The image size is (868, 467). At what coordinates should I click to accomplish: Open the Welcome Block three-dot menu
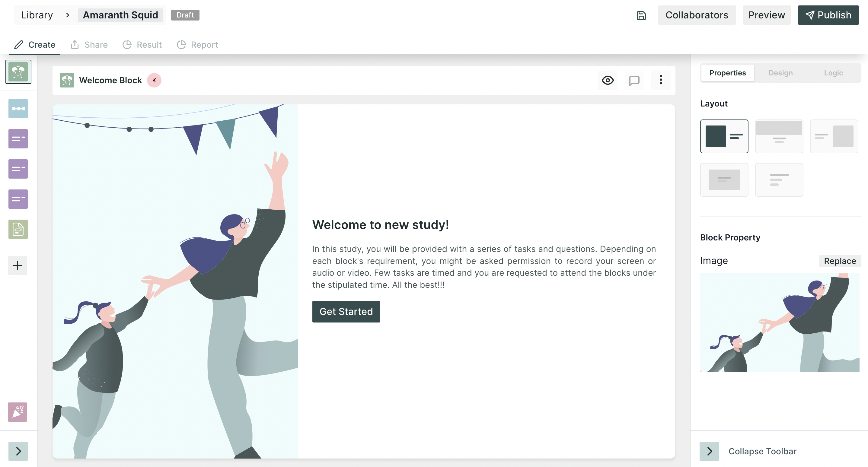point(660,80)
